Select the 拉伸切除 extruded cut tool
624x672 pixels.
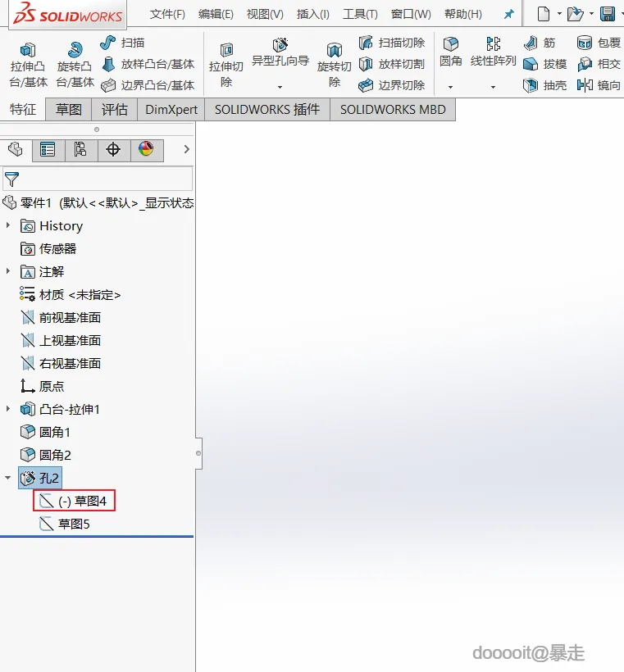226,65
